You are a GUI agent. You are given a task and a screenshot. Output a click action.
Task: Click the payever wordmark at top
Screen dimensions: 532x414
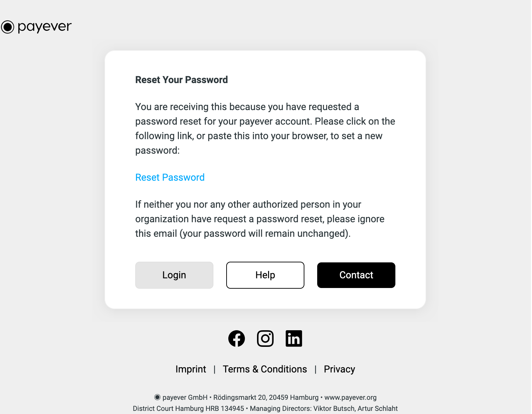45,27
